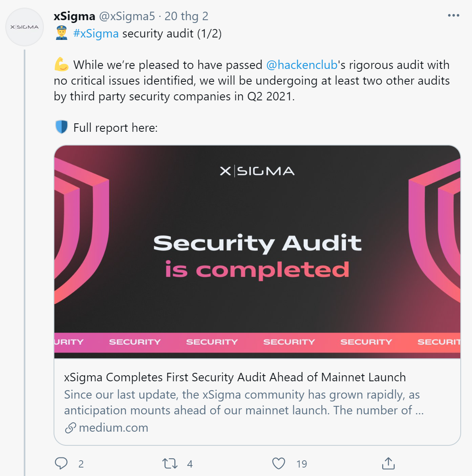Viewport: 472px width, 476px height.
Task: Open the tweet timestamp 20 thg 2
Action: coord(186,16)
